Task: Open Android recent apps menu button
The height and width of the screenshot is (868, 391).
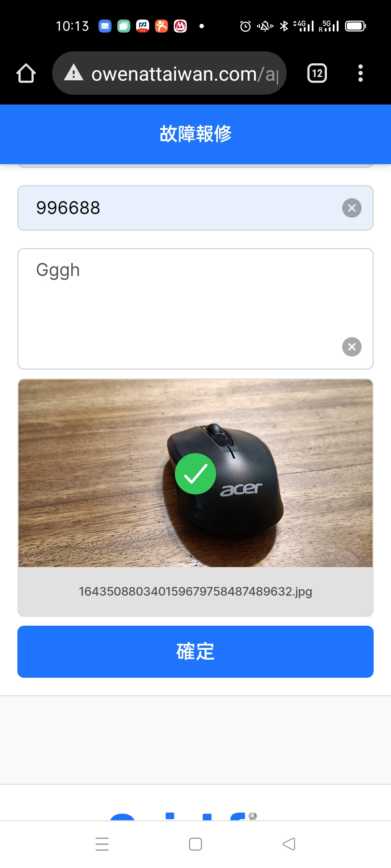Action: click(102, 844)
